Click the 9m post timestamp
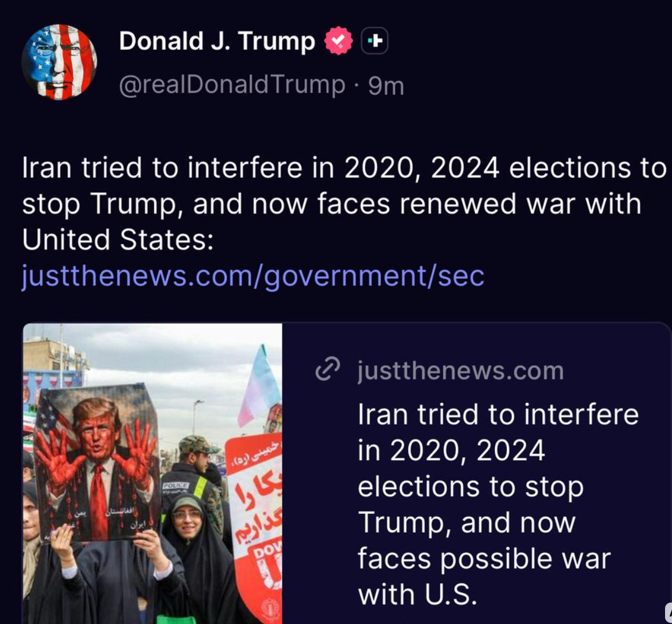The height and width of the screenshot is (624, 672). click(386, 86)
